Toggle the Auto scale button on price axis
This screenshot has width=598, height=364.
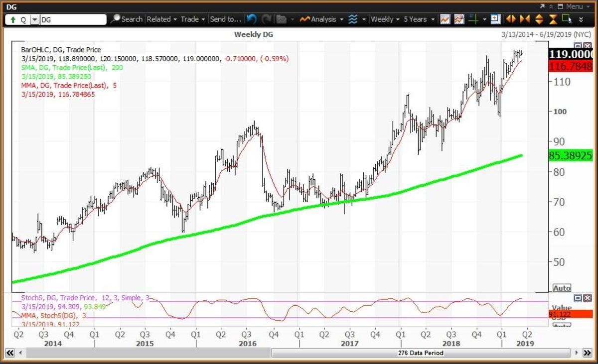click(x=561, y=288)
